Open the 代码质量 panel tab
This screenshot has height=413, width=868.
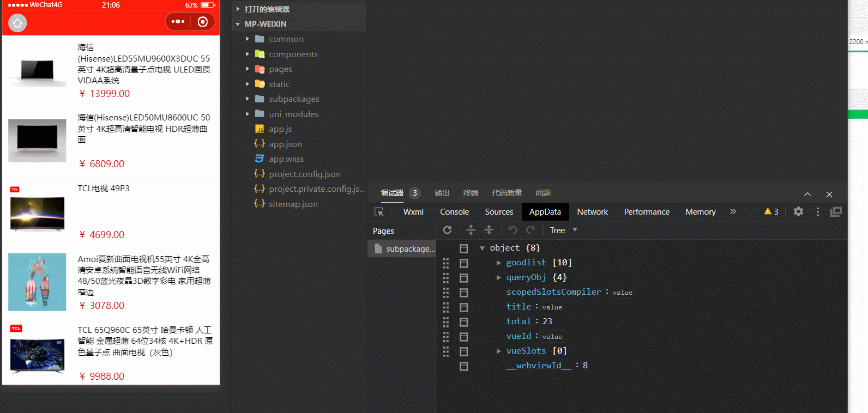(507, 193)
